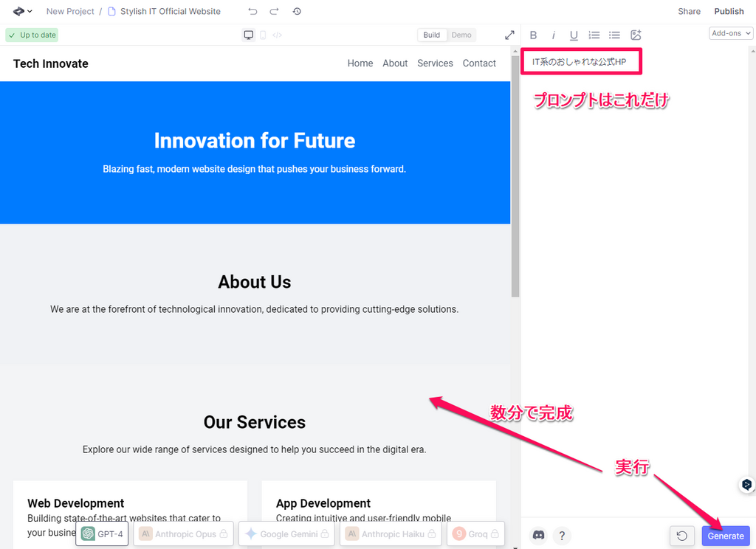
Task: Toggle bold formatting
Action: 533,35
